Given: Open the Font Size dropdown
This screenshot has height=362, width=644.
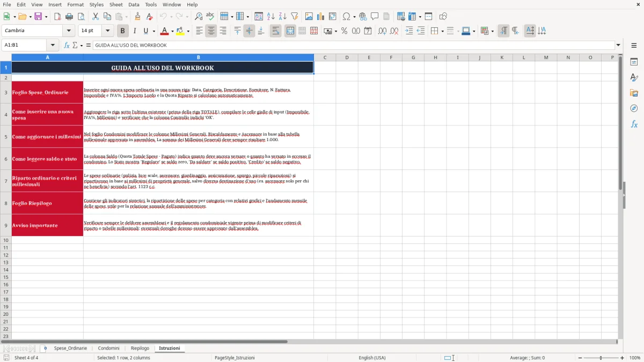Looking at the screenshot, I should coord(107,31).
